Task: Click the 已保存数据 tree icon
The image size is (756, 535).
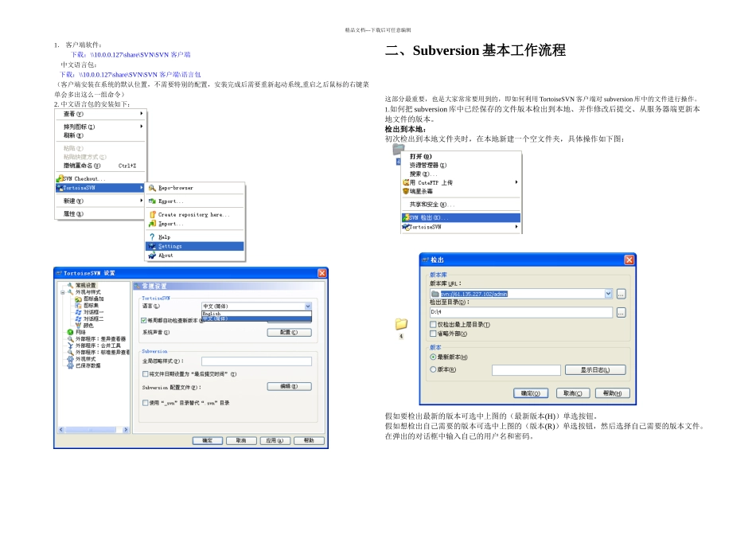Action: coord(70,365)
